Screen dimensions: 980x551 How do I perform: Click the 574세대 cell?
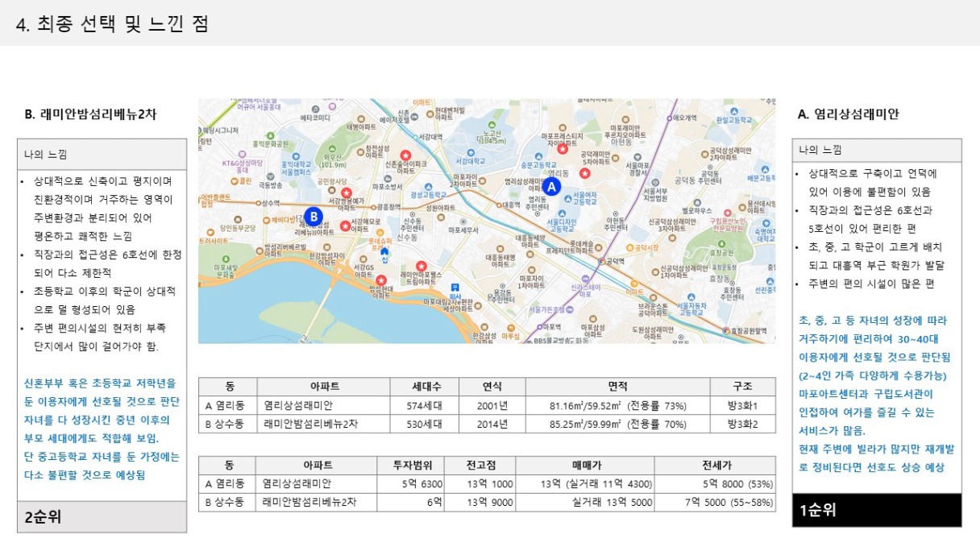[x=424, y=405]
